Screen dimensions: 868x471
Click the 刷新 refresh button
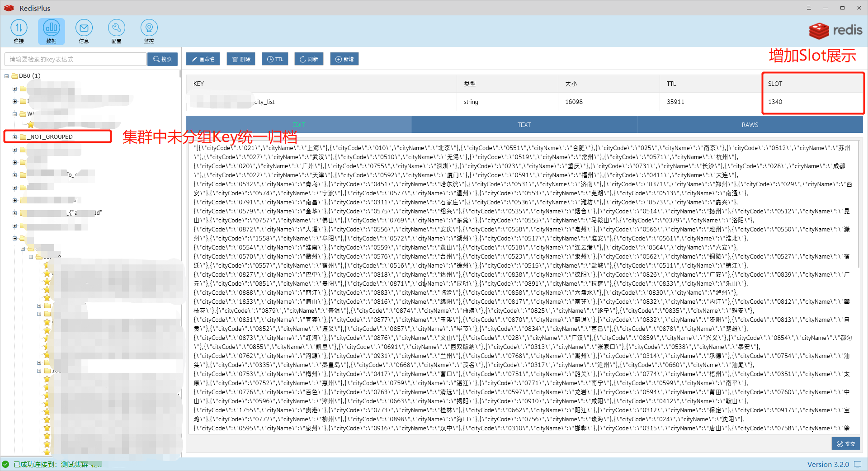[309, 59]
